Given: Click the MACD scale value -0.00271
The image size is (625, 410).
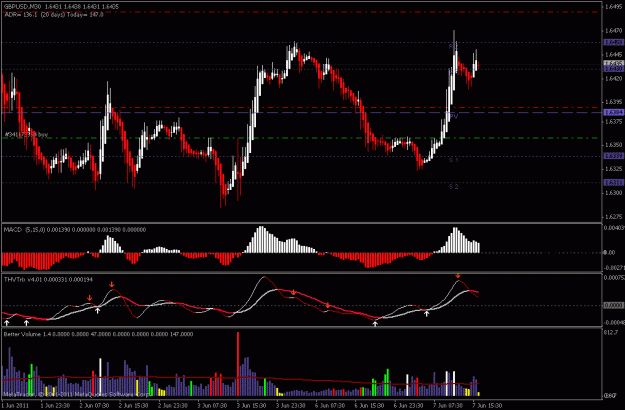Looking at the screenshot, I should tap(613, 268).
